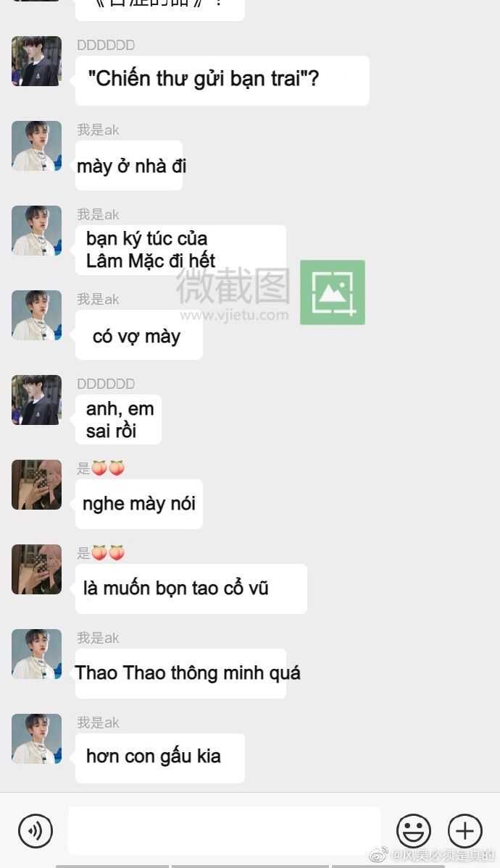The image size is (500, 868).
Task: Open the emoji picker smiley icon
Action: pos(414,830)
